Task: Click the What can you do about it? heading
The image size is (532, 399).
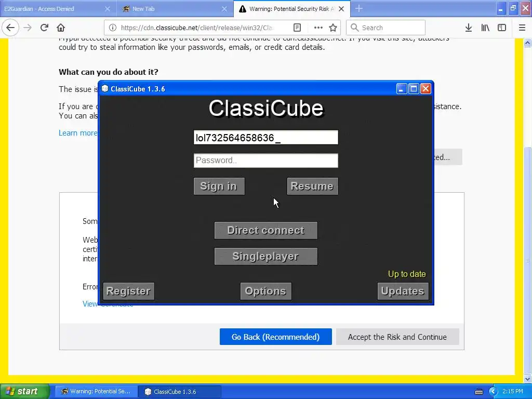Action: (109, 72)
